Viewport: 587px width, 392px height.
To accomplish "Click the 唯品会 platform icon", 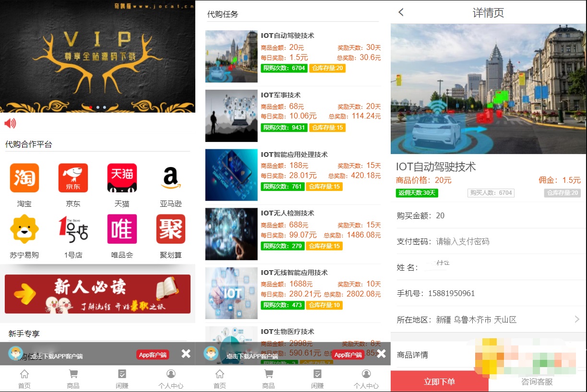I will click(x=121, y=229).
